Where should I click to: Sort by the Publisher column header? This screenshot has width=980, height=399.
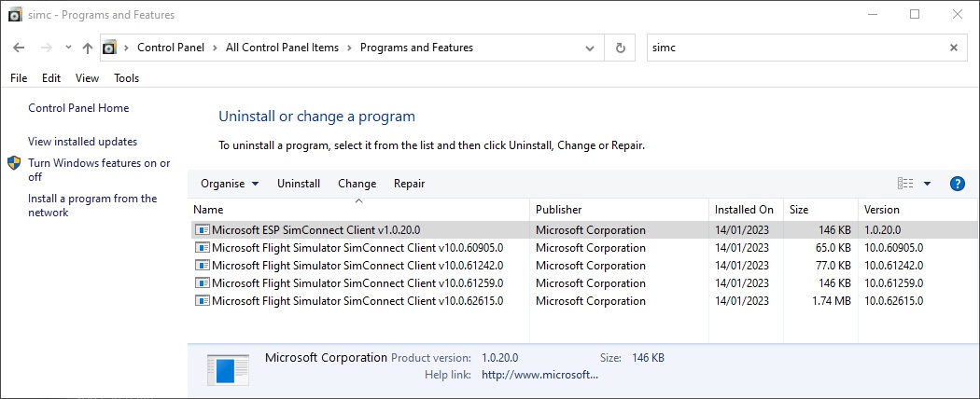click(x=620, y=210)
